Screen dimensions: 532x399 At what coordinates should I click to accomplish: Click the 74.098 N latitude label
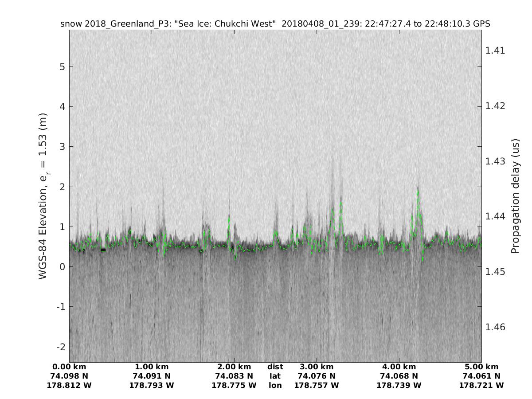[x=69, y=376]
